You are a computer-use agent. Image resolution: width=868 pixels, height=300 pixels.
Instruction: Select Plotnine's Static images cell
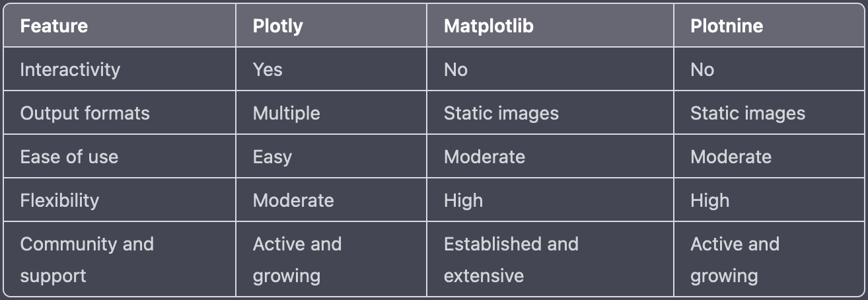coord(769,113)
